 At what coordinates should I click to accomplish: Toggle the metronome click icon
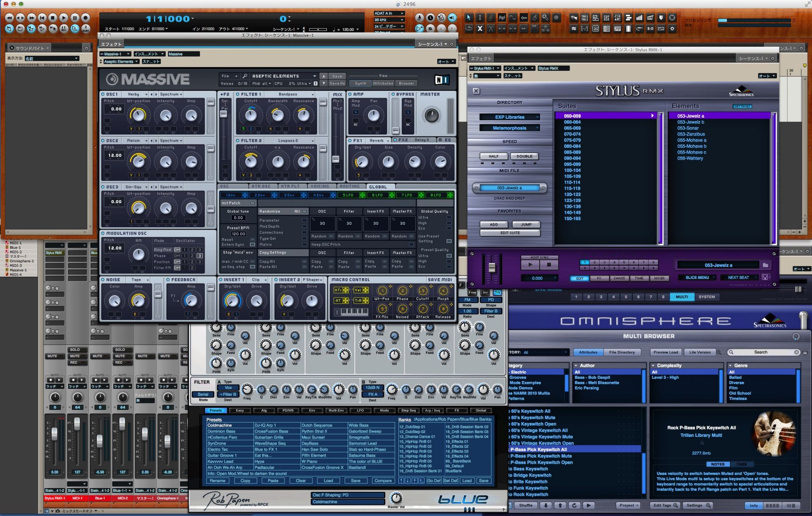441,18
